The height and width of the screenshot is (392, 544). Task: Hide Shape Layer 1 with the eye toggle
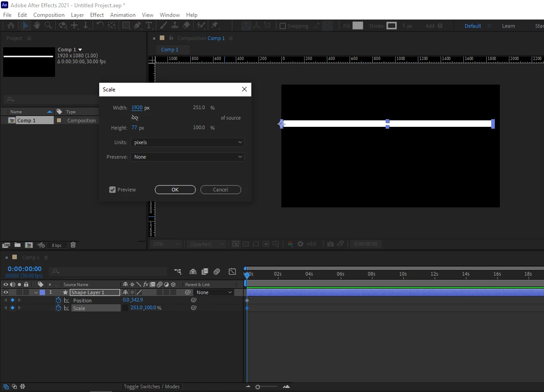(x=5, y=292)
